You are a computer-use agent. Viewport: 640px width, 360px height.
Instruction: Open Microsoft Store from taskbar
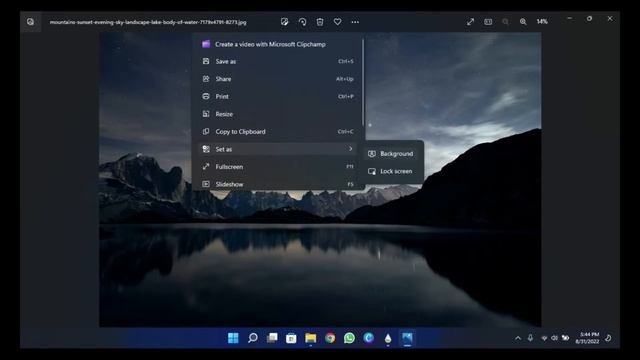[x=291, y=338]
